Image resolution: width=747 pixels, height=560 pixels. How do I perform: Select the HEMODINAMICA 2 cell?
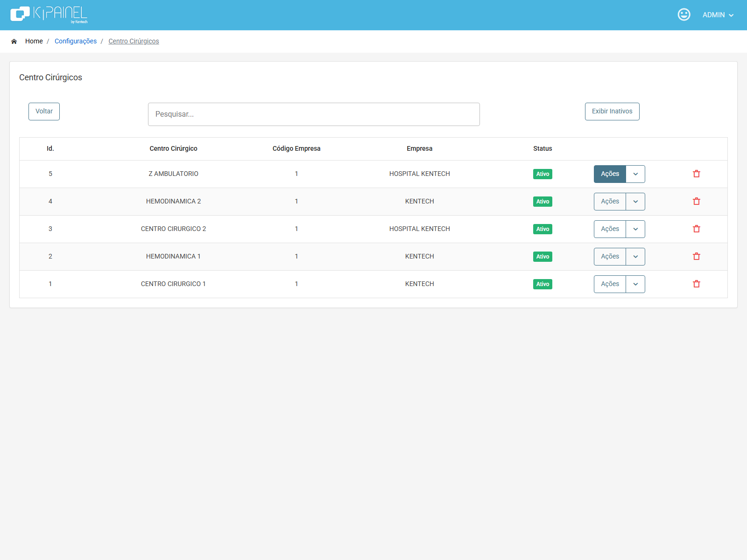pyautogui.click(x=173, y=201)
